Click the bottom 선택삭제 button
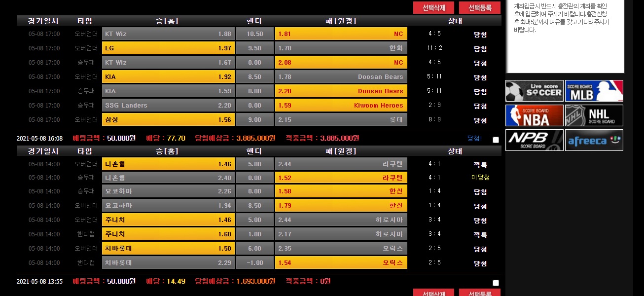Viewport: 644px width, 296px height. pos(434,293)
